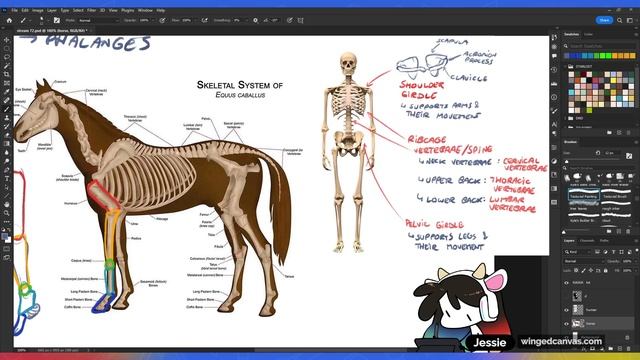Screen dimensions: 640x360
Task: Toggle lock all padlock icon
Action: coord(606,270)
